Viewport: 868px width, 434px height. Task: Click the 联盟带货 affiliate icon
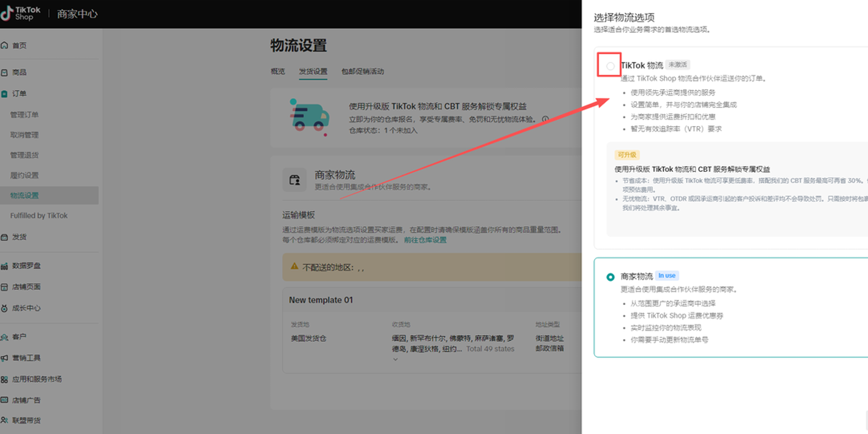coord(6,420)
